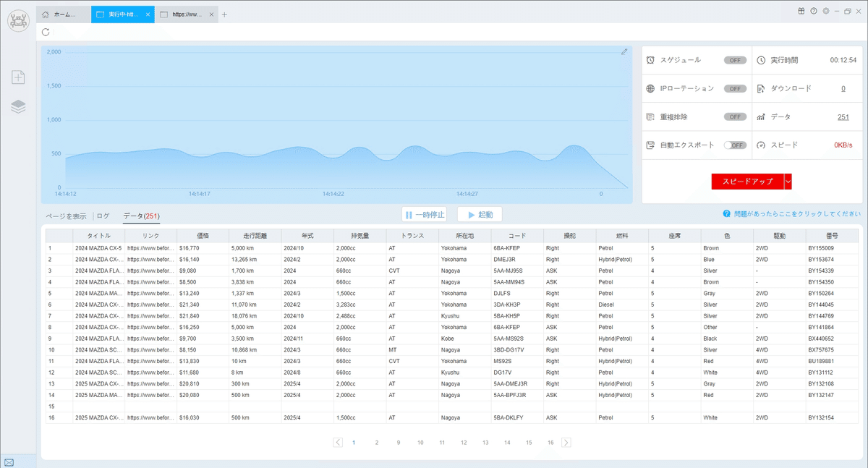Click the mail envelope icon at bottom-left
868x468 pixels.
click(9, 462)
